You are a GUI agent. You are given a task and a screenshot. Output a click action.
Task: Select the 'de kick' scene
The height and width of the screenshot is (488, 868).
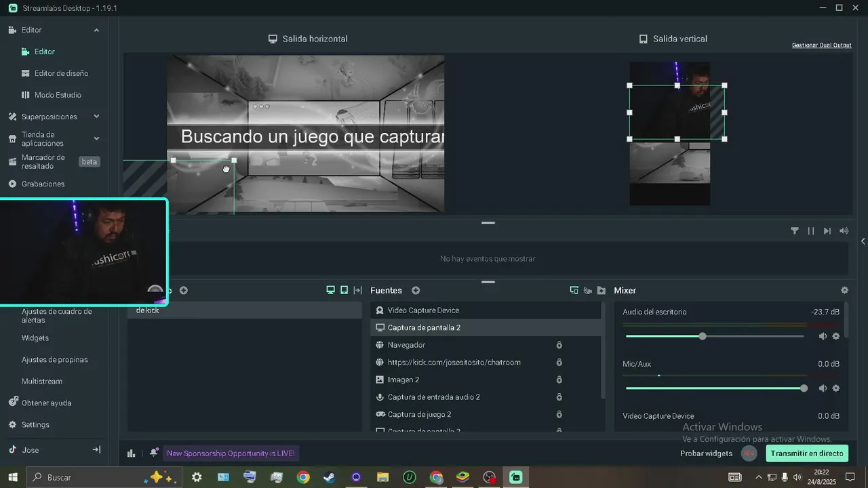[x=244, y=310]
